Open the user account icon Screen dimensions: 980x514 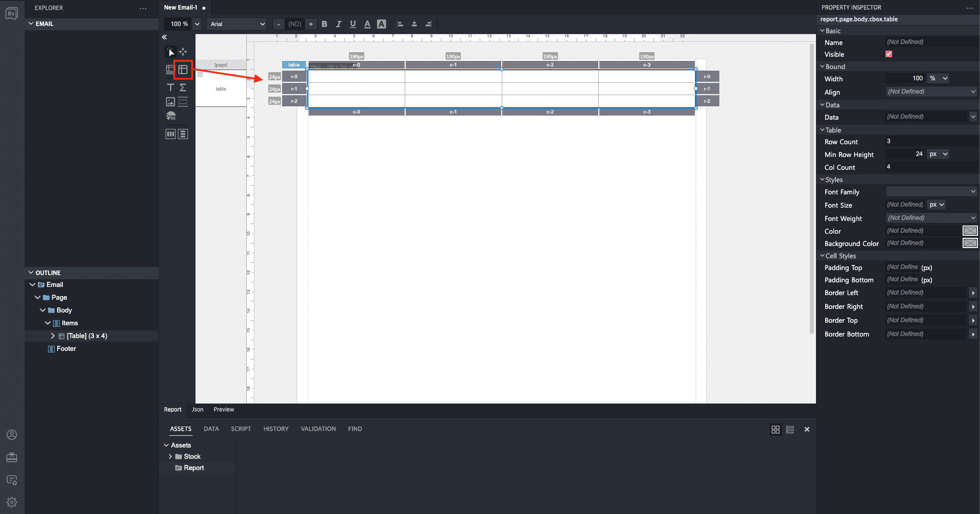[12, 435]
